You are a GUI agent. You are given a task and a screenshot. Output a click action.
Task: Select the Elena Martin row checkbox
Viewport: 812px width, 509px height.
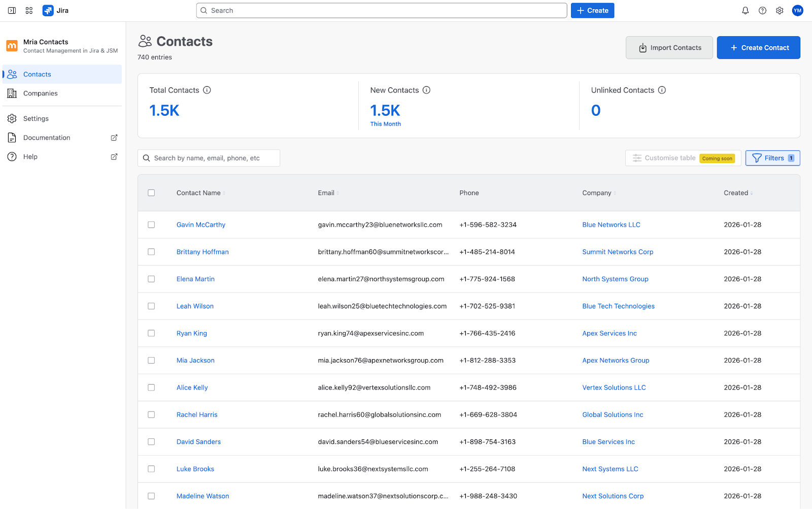pos(151,279)
